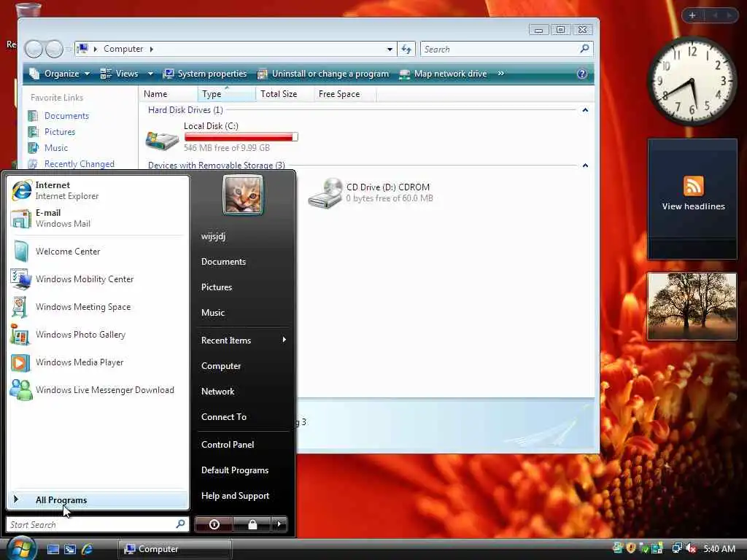Open Pictures favorite link in Explorer
The width and height of the screenshot is (747, 560).
(x=60, y=132)
